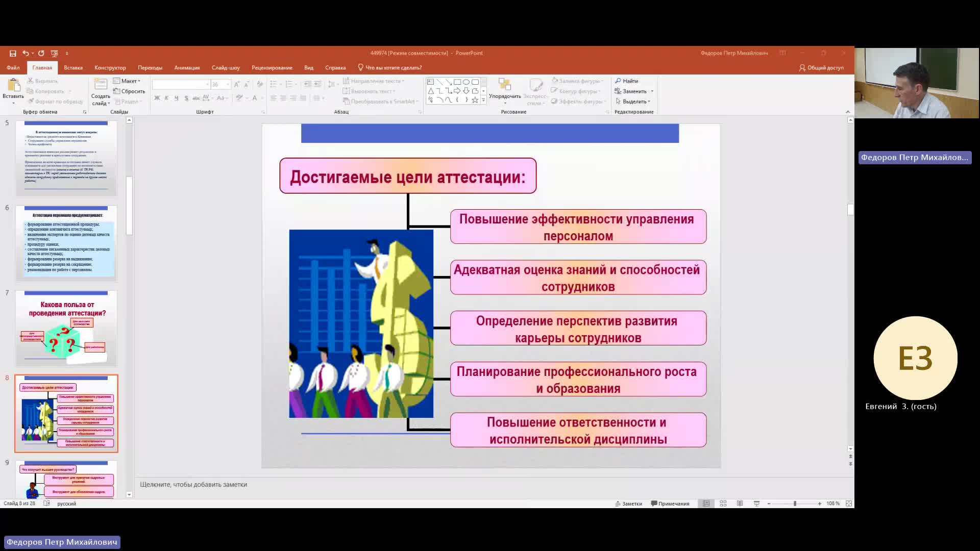Viewport: 980px width, 551px height.
Task: Open the Упорядочить arrange dropdown
Action: [505, 91]
